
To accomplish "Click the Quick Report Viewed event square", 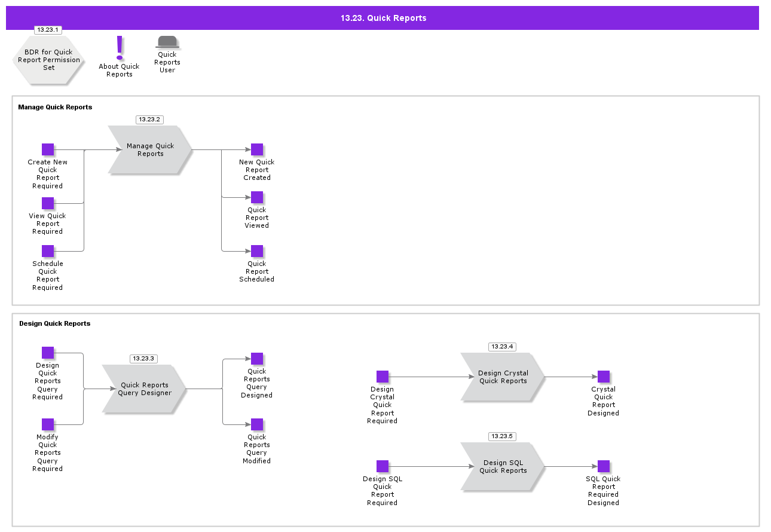I will 257,197.
